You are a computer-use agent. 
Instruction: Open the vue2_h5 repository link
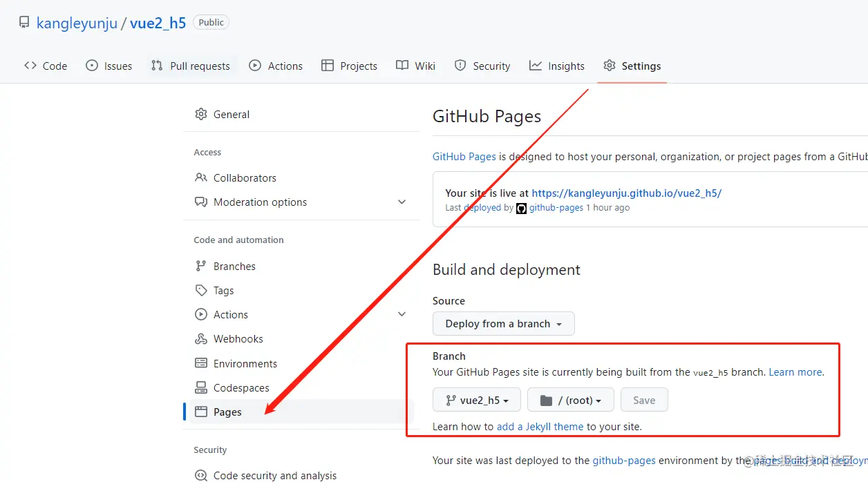(x=158, y=23)
